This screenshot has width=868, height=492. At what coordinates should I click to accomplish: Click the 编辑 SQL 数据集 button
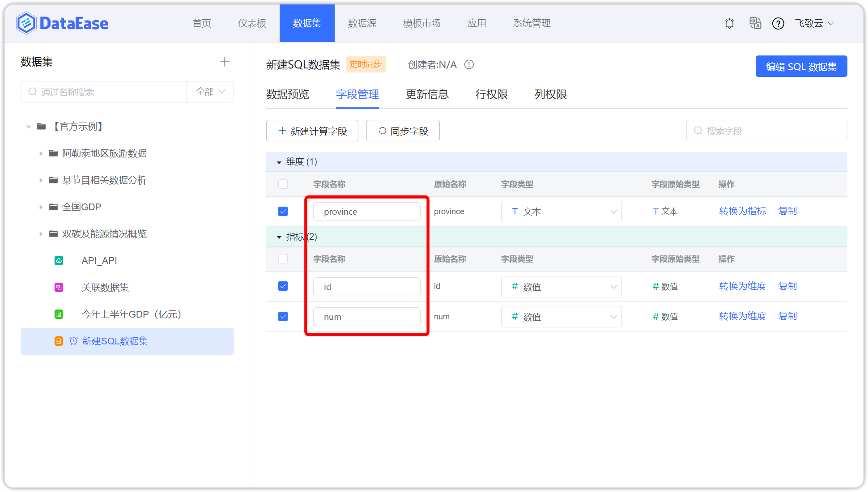click(x=801, y=66)
